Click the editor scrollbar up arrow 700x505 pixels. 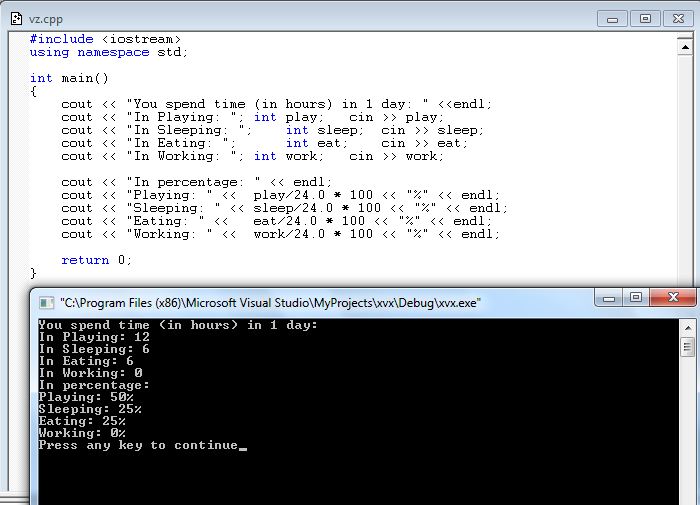[685, 46]
